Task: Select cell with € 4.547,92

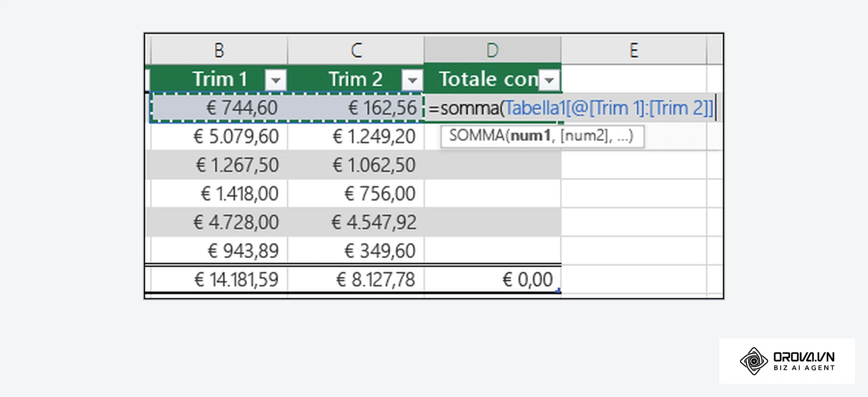Action: 356,222
